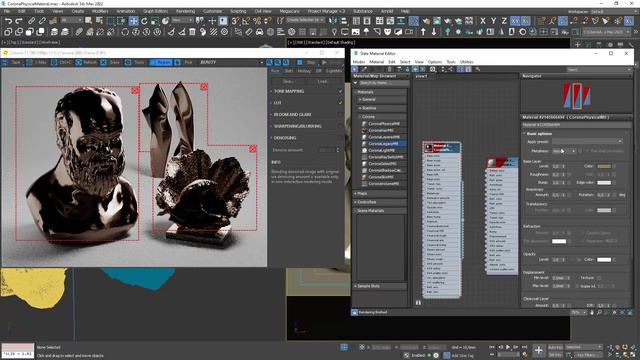
Task: Click the Select Object arrow icon in main toolbar
Action: coord(89,20)
